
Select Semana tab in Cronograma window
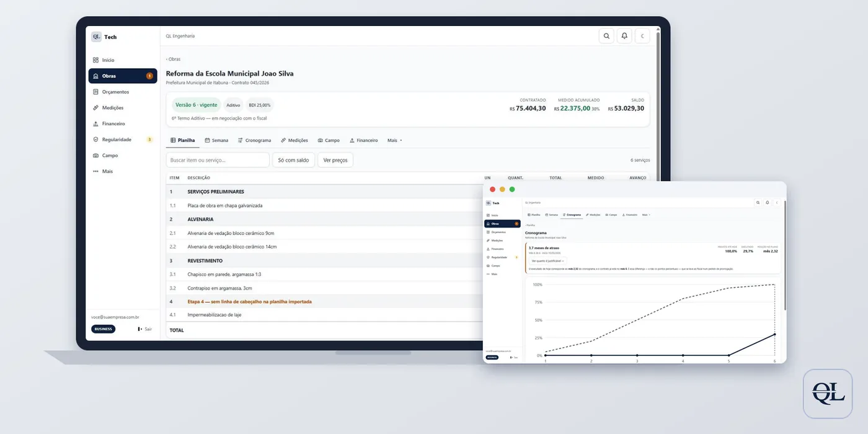pyautogui.click(x=551, y=215)
